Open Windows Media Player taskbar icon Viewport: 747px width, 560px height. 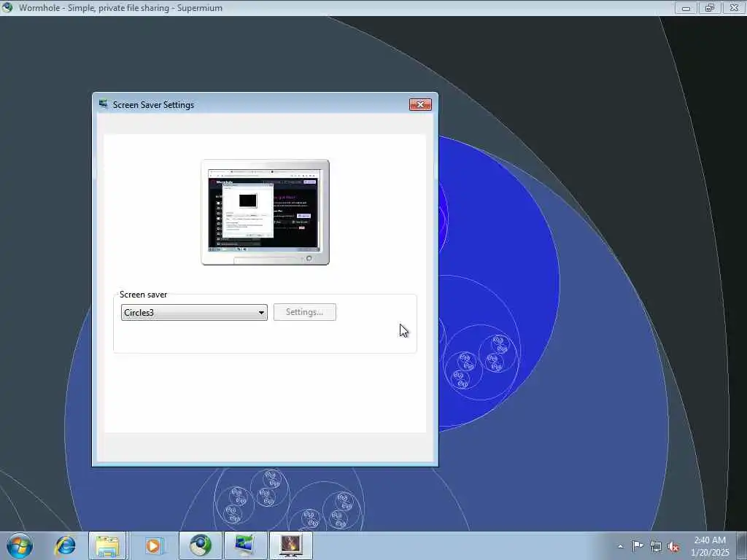(x=153, y=545)
